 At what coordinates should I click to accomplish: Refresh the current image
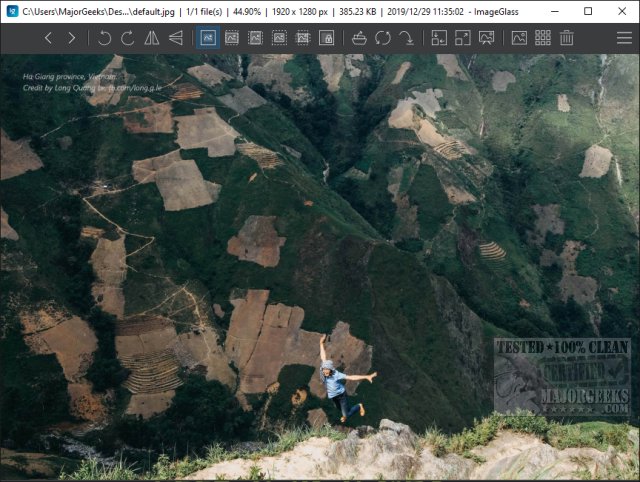[383, 38]
